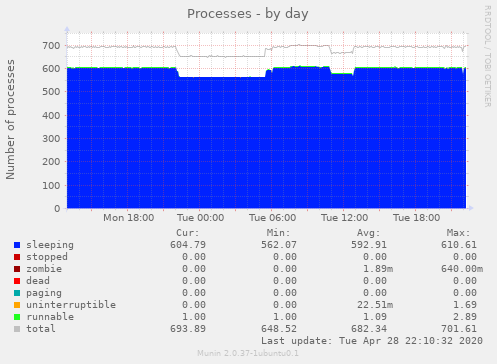Screen dimensions: 497x364
Task: Click the 100 y-axis tick label
Action: (x=51, y=185)
